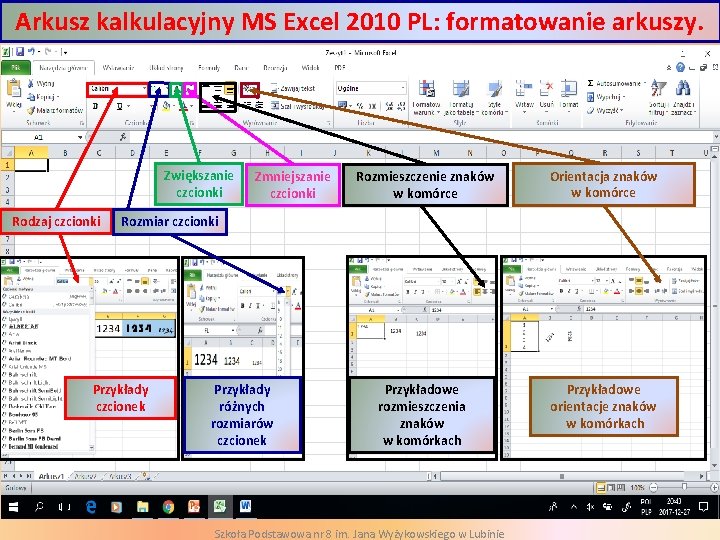Screen dimensions: 720x540
Task: Click the percent style icon
Action: 360,107
